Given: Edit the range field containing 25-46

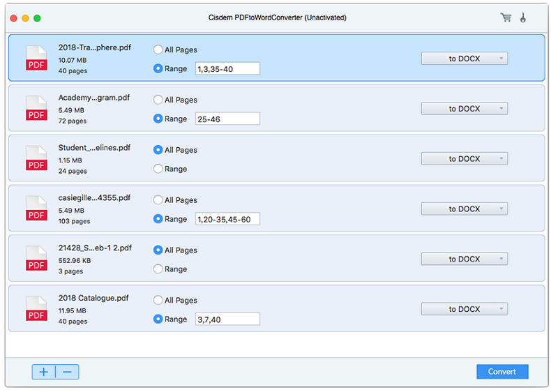Looking at the screenshot, I should [227, 119].
